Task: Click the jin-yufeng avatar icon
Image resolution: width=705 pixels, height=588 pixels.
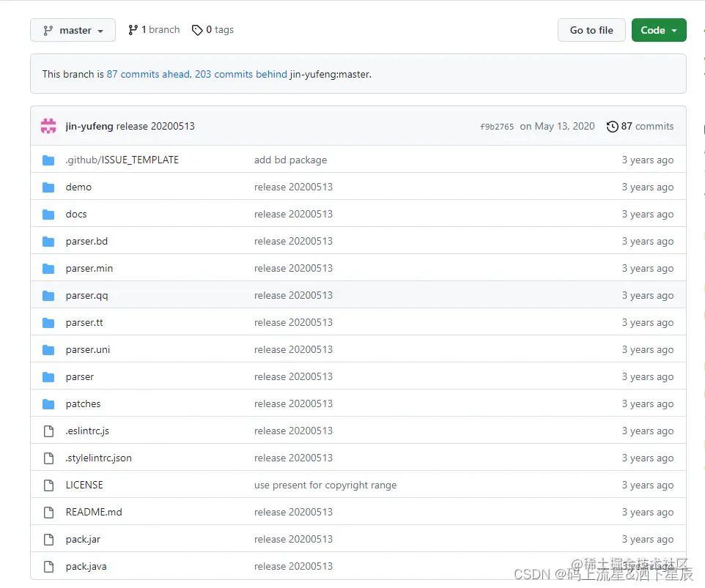Action: click(48, 126)
